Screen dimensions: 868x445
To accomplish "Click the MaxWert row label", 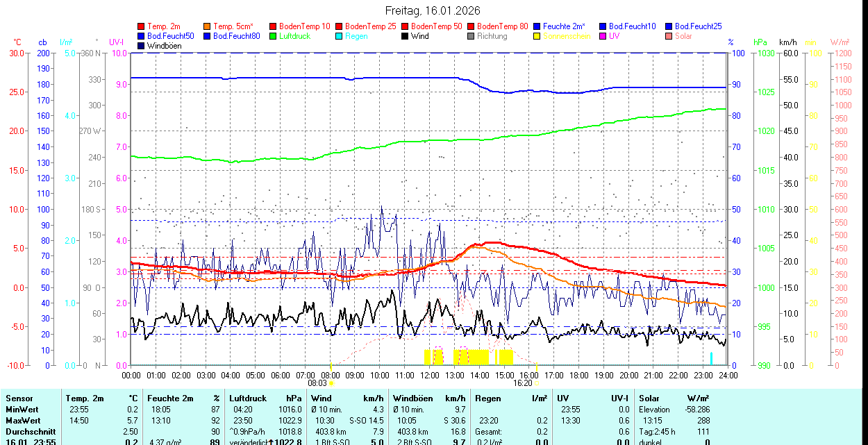I will pos(22,421).
